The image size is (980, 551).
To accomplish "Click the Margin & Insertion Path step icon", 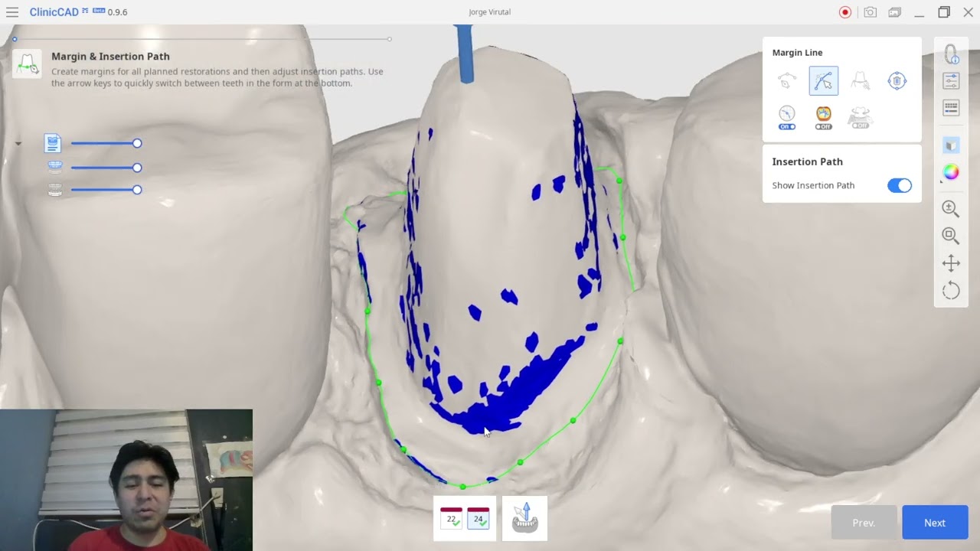I will pyautogui.click(x=28, y=64).
